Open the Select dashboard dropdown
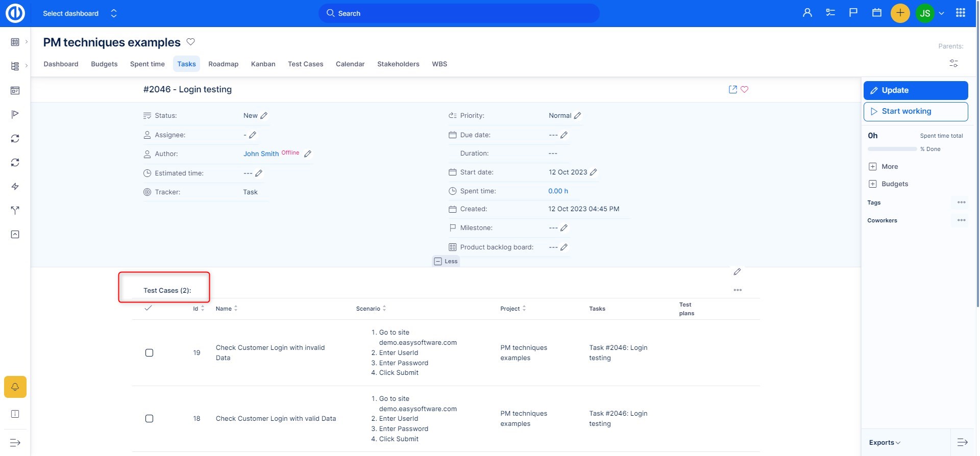This screenshot has width=980, height=456. [80, 13]
